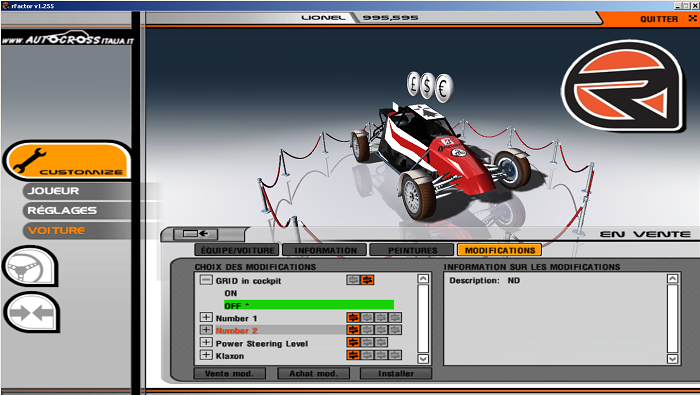700x395 pixels.
Task: Select the Klaxon row label
Action: [x=230, y=356]
